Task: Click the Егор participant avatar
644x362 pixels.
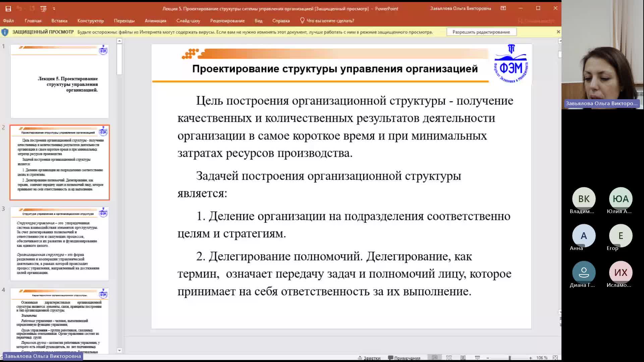Action: tap(621, 236)
